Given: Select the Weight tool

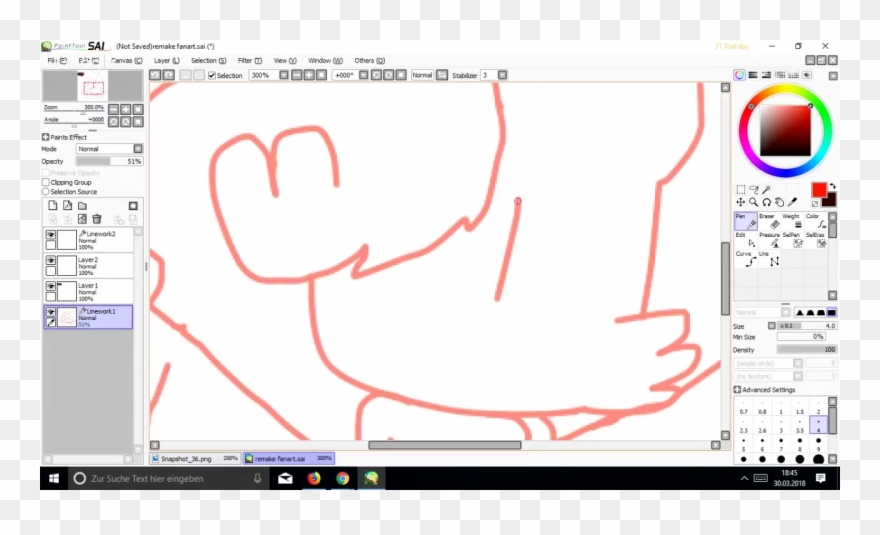Looking at the screenshot, I should pyautogui.click(x=792, y=221).
